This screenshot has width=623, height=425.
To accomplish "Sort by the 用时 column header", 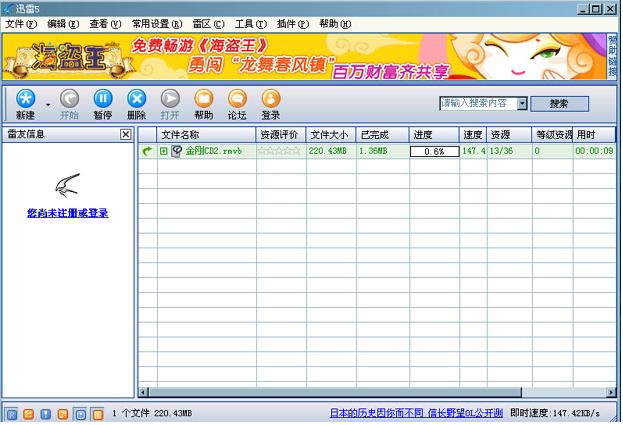I will coord(594,135).
